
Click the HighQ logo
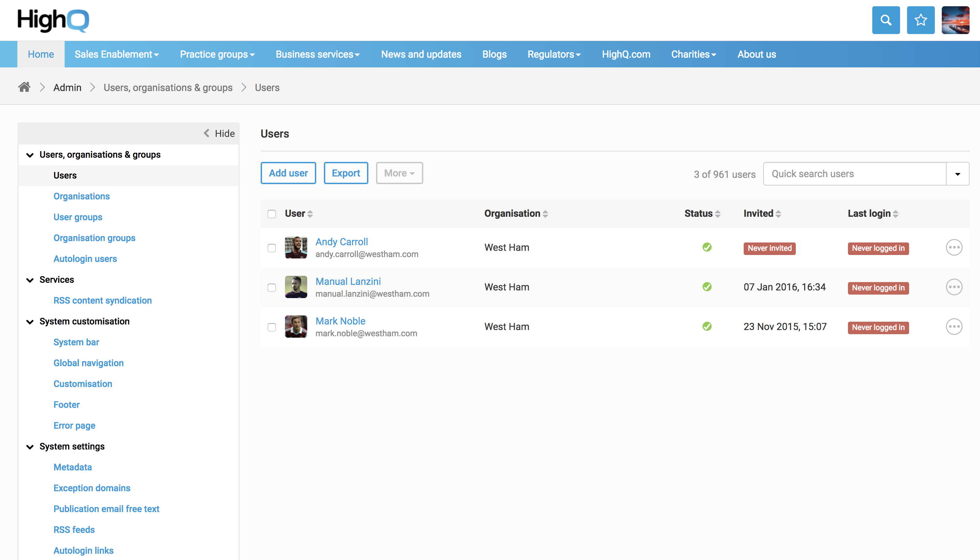pos(53,20)
